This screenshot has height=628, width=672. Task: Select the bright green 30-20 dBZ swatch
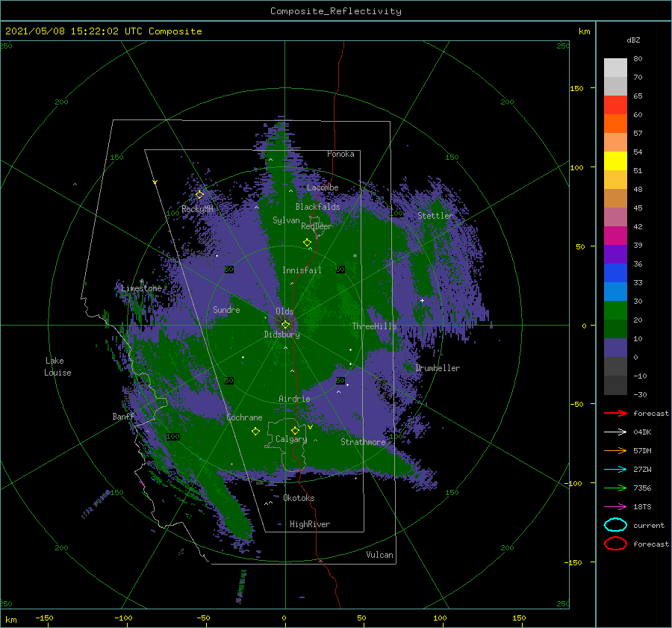click(x=615, y=310)
